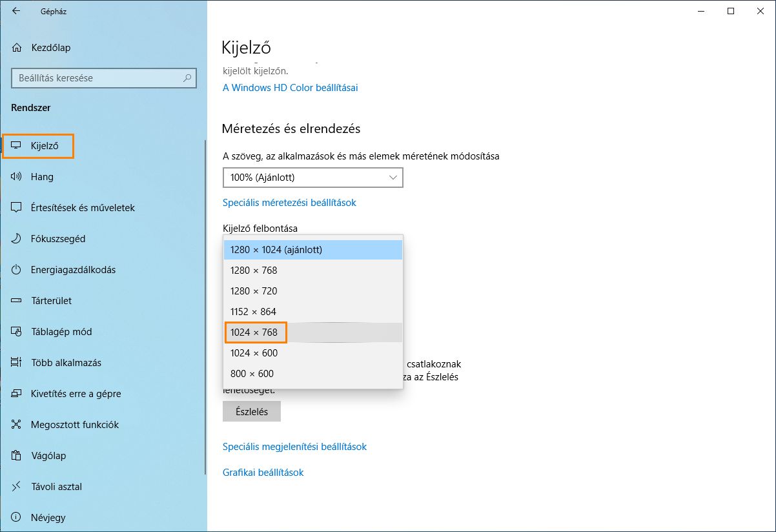Screen dimensions: 776x532
Task: Click the search magnifier icon
Action: tap(187, 78)
